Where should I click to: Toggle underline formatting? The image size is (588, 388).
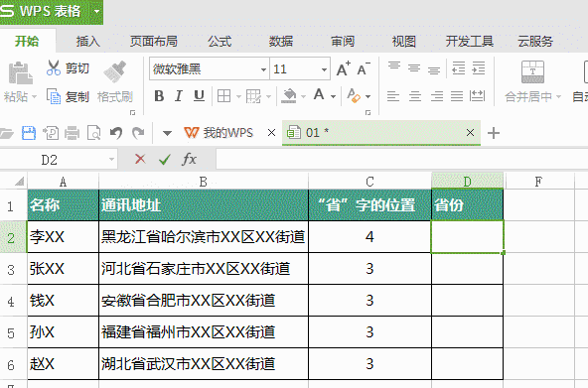(x=199, y=96)
